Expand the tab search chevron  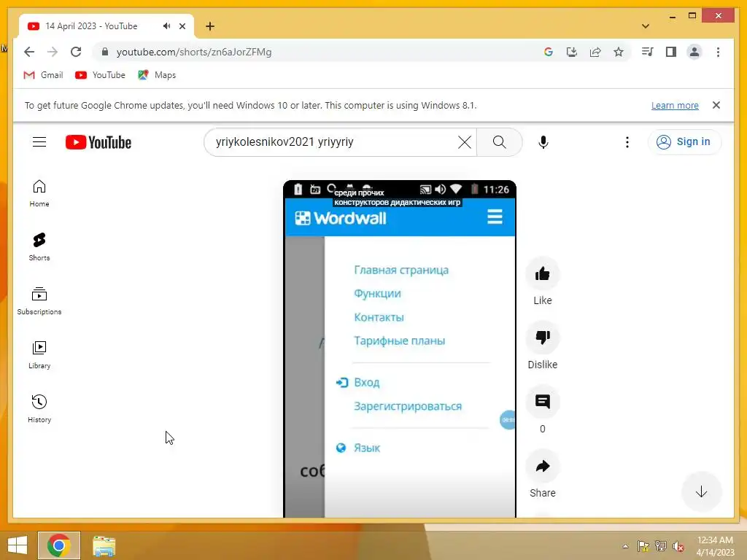(x=646, y=26)
